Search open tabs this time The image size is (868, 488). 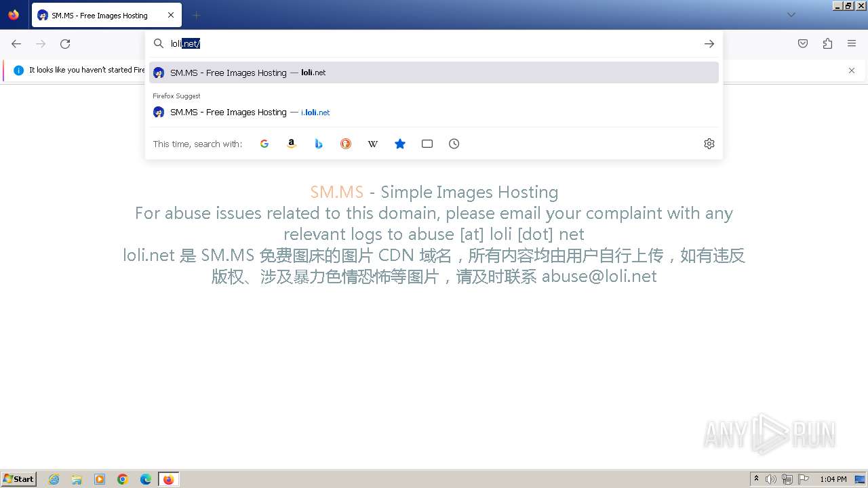coord(427,144)
